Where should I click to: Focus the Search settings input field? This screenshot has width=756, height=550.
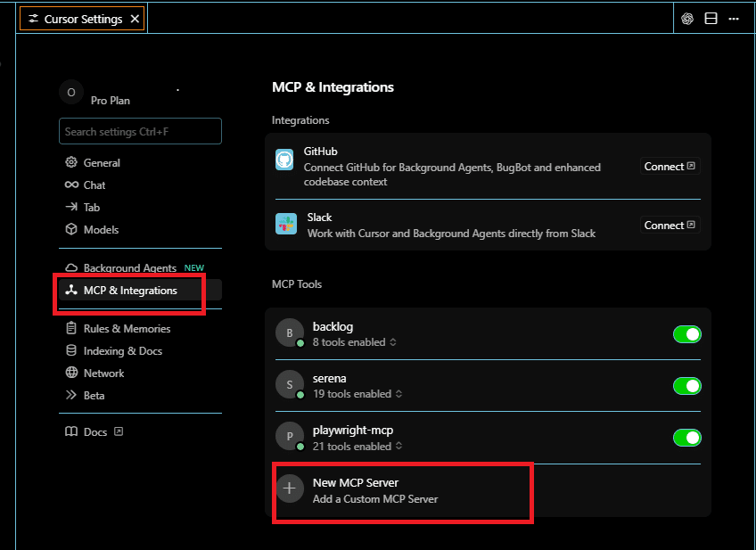pyautogui.click(x=140, y=131)
